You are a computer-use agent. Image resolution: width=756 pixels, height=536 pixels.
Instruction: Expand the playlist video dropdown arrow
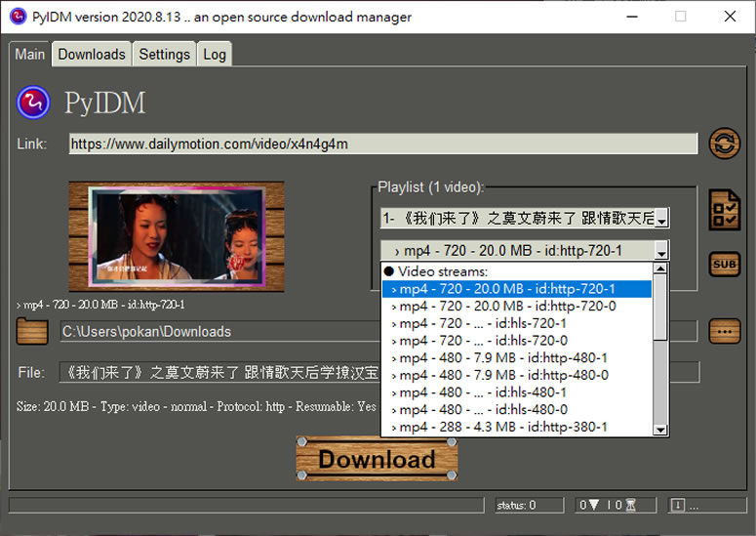[x=661, y=219]
